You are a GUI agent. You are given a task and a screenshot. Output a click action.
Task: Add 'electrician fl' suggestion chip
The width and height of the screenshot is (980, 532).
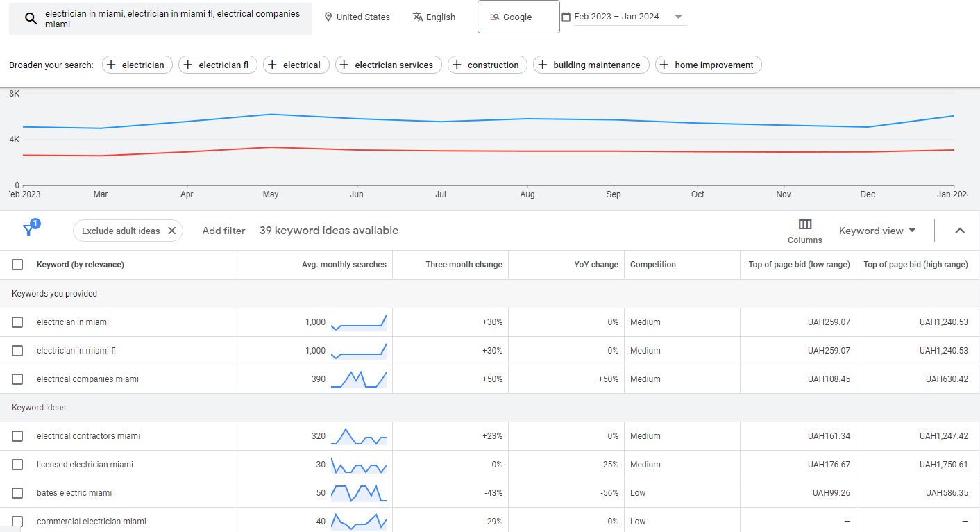[218, 65]
